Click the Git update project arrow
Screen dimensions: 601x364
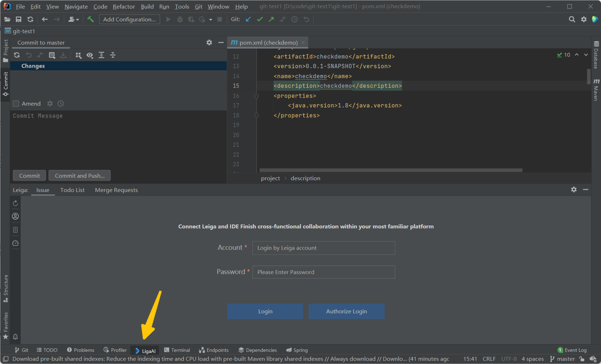pos(248,19)
